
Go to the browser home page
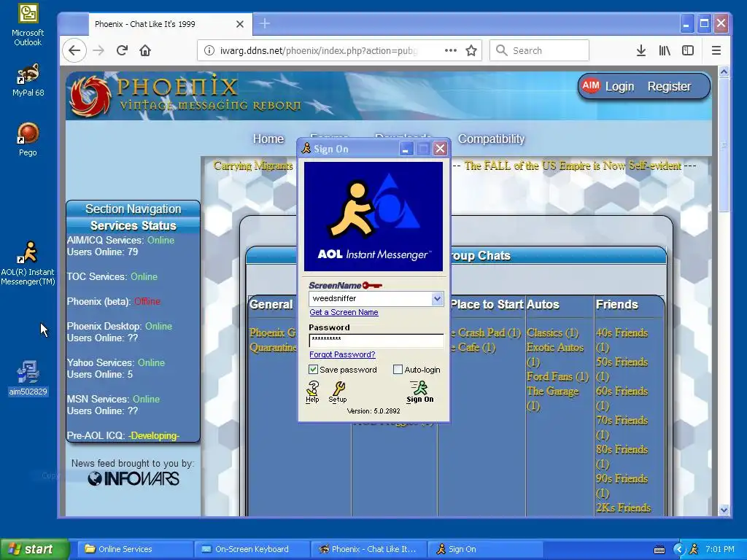click(x=145, y=50)
